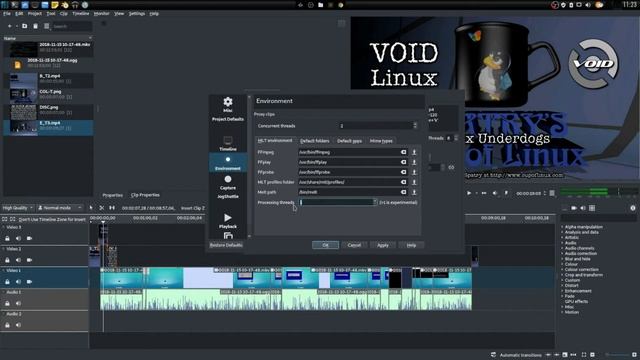The width and height of the screenshot is (640, 360).
Task: Click the OK button
Action: (325, 245)
